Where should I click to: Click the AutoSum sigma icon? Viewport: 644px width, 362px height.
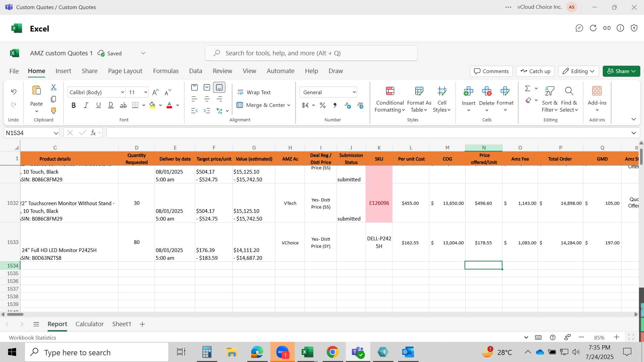[x=528, y=88]
